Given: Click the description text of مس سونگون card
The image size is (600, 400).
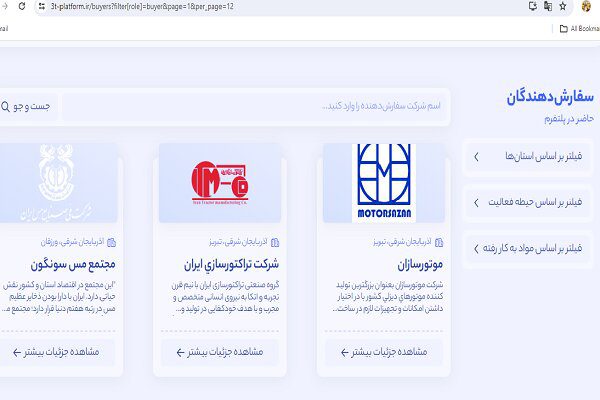Looking at the screenshot, I should pyautogui.click(x=58, y=297).
